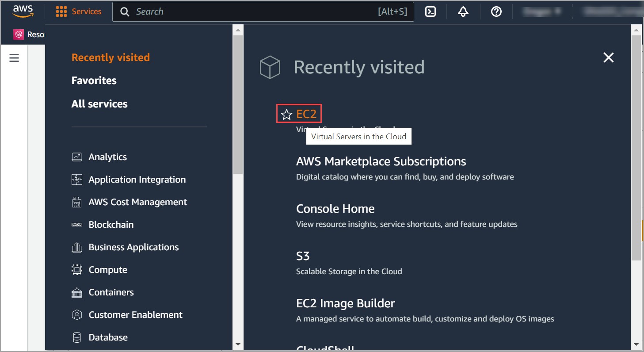Launch CloudShell from the top bar
This screenshot has height=352, width=644.
(x=431, y=12)
